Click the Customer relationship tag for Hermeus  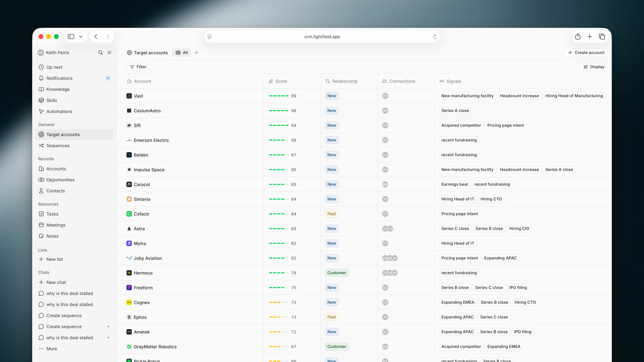pyautogui.click(x=337, y=273)
